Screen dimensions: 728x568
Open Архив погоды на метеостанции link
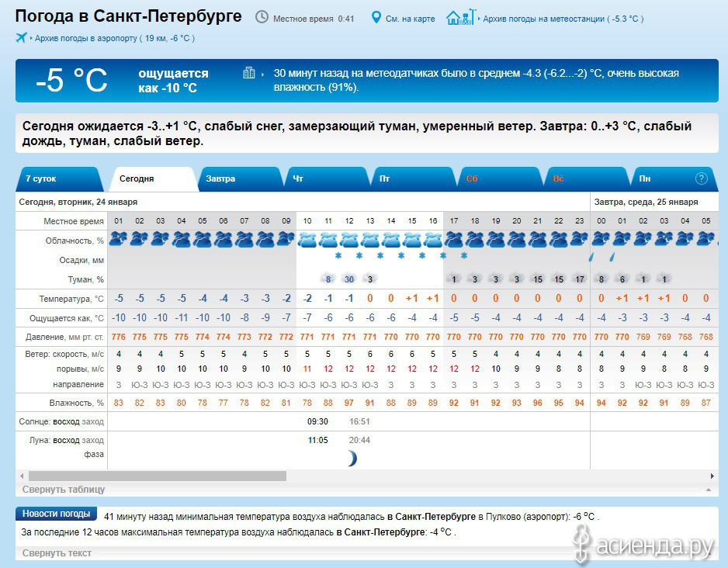coord(563,19)
